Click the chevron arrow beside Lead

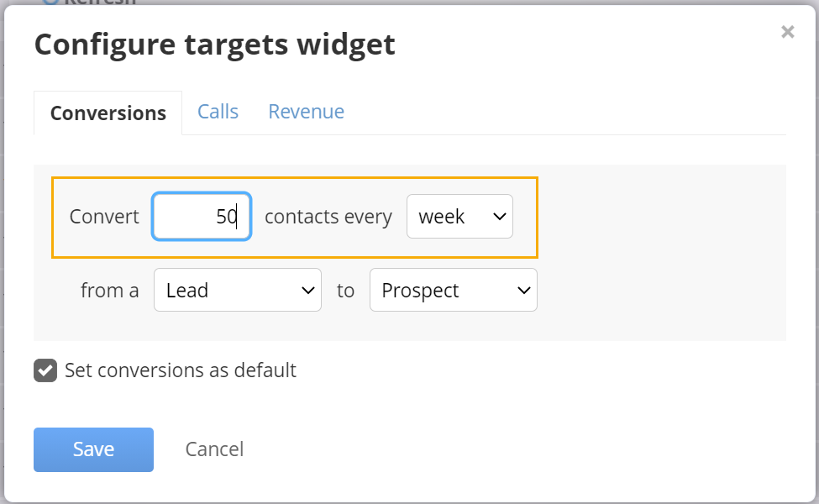pyautogui.click(x=308, y=291)
